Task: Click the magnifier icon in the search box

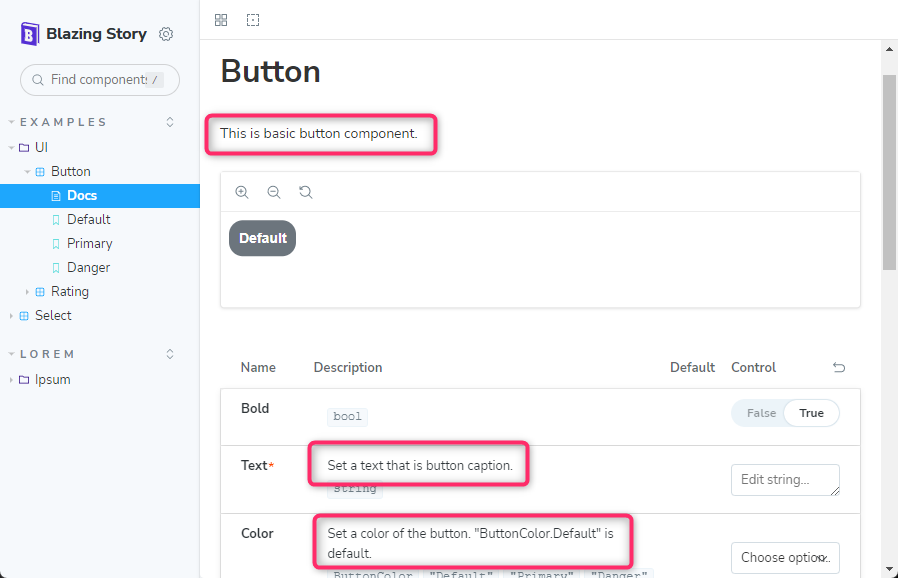Action: (38, 80)
